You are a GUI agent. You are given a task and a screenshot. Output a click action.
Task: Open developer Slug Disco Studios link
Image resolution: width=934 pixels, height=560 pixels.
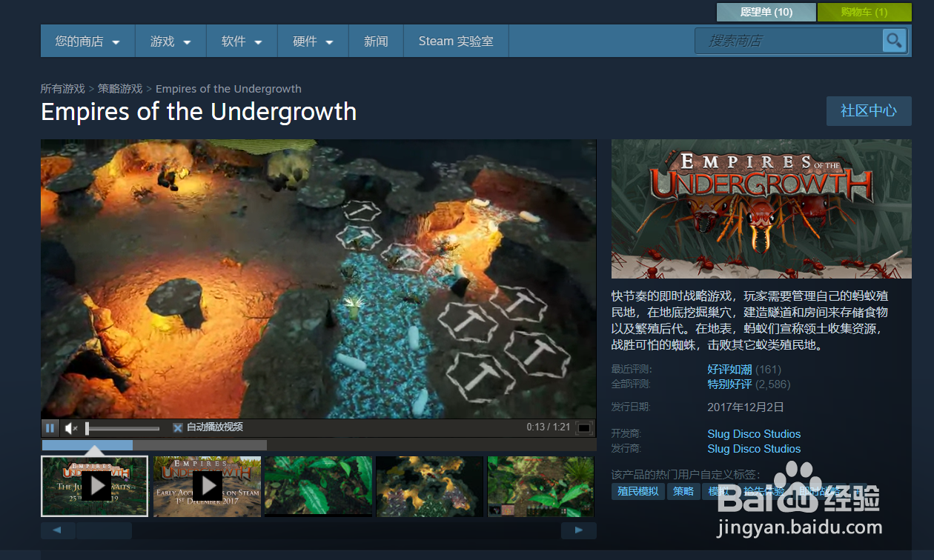pos(754,434)
